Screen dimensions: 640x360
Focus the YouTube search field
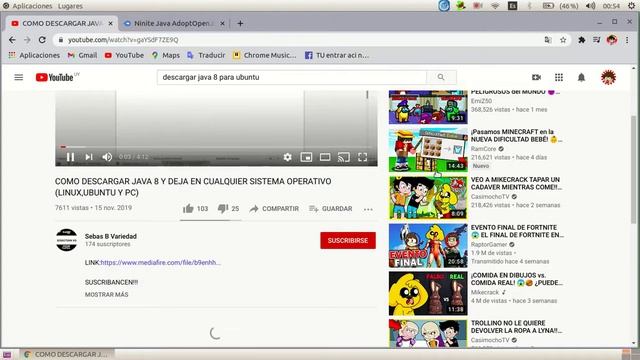292,77
